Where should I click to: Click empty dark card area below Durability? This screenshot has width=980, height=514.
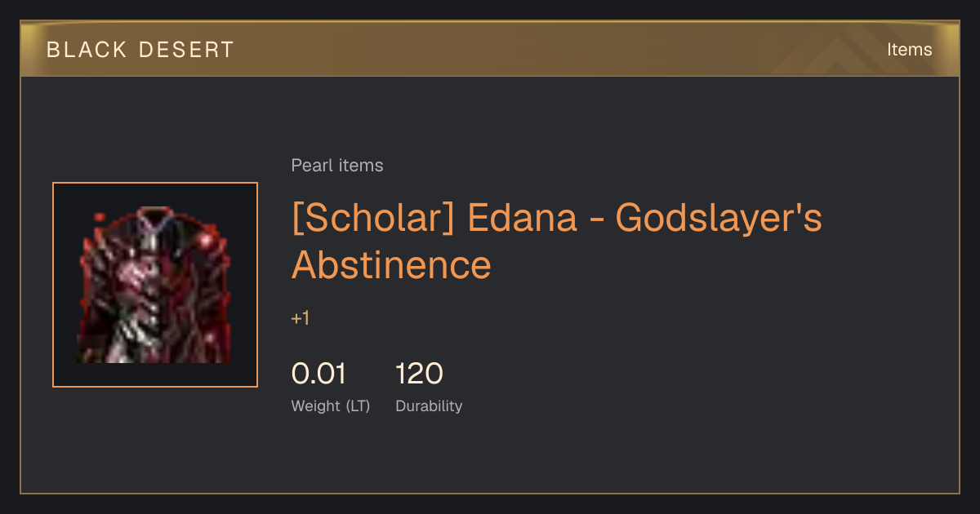coord(490,457)
